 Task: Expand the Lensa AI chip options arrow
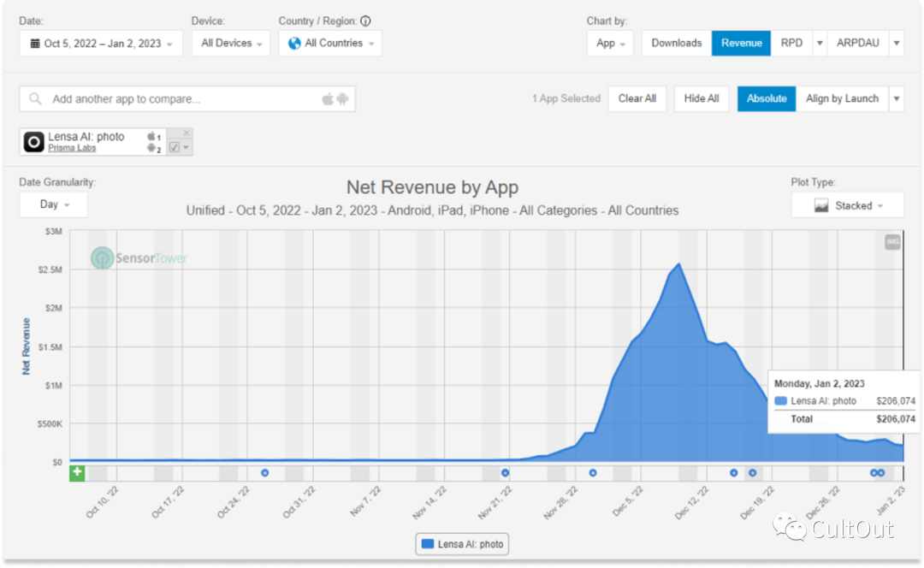pos(187,147)
